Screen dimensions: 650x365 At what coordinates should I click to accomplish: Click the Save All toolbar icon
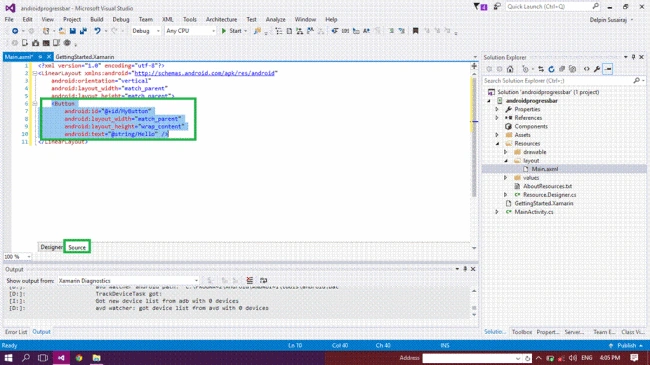pos(83,31)
